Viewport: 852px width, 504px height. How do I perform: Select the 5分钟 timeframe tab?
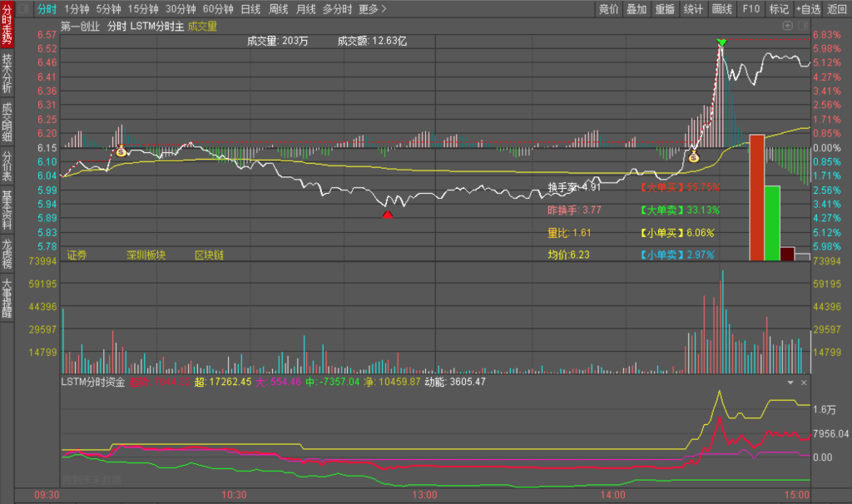pos(108,9)
